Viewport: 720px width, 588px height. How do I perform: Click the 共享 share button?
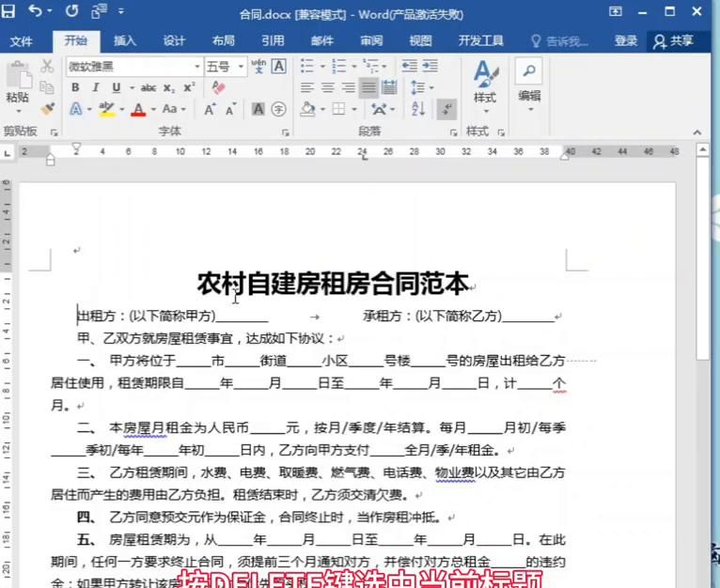tap(674, 40)
